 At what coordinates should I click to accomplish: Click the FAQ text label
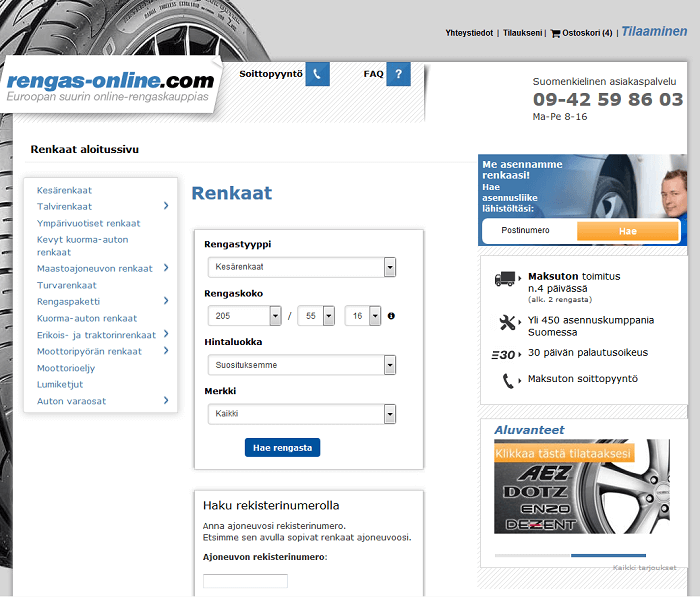(373, 74)
